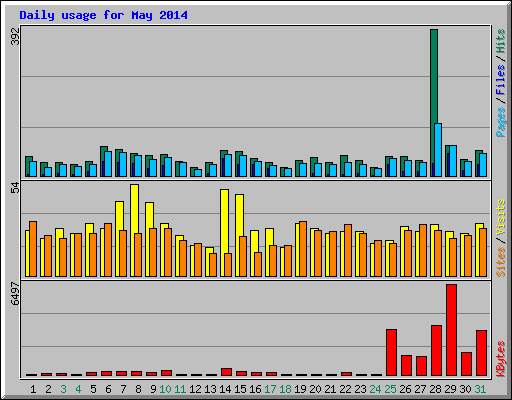
Task: Click day label 1 on the axis
Action: 33,389
